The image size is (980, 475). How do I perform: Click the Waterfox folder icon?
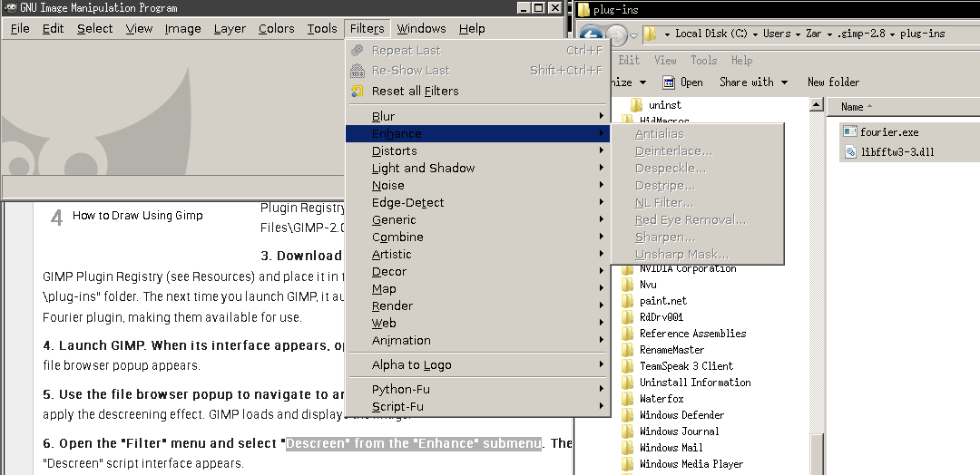tap(628, 399)
